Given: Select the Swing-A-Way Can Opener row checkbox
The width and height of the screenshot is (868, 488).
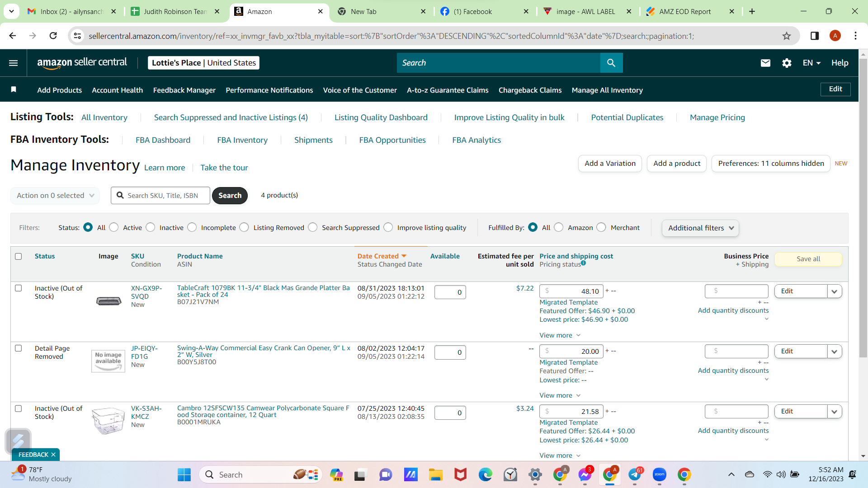Looking at the screenshot, I should pyautogui.click(x=19, y=348).
